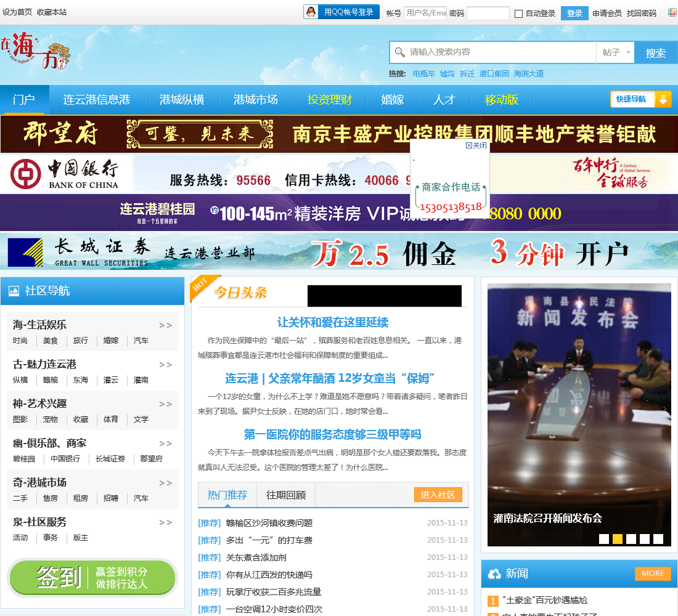Click 申请会员 link

pyautogui.click(x=607, y=14)
